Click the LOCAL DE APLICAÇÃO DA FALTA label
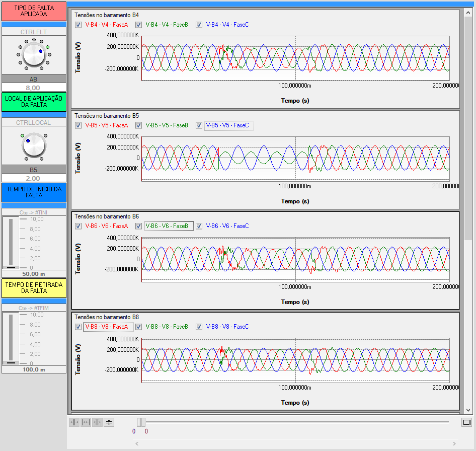This screenshot has width=476, height=451. [34, 102]
